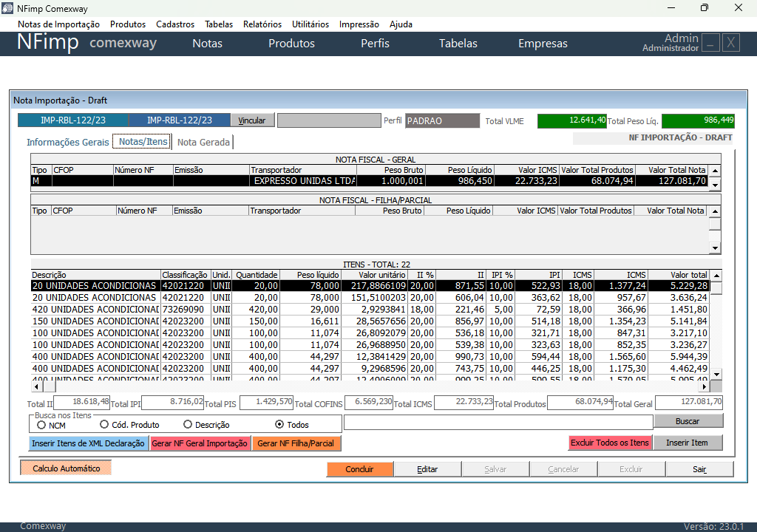The width and height of the screenshot is (757, 532).
Task: Click the Editar button
Action: 427,468
